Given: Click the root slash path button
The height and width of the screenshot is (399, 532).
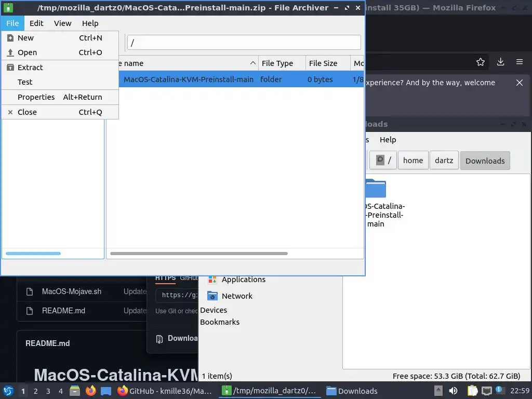Looking at the screenshot, I should tap(383, 161).
